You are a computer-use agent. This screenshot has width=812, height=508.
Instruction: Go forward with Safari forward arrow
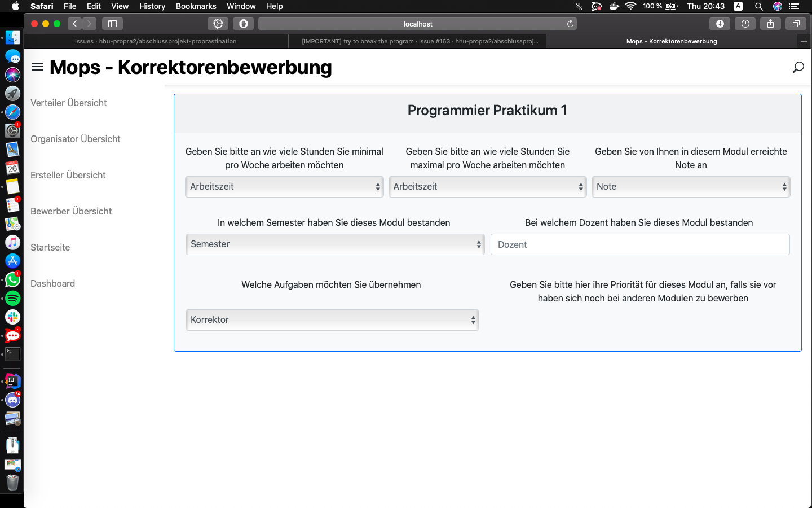coord(89,24)
